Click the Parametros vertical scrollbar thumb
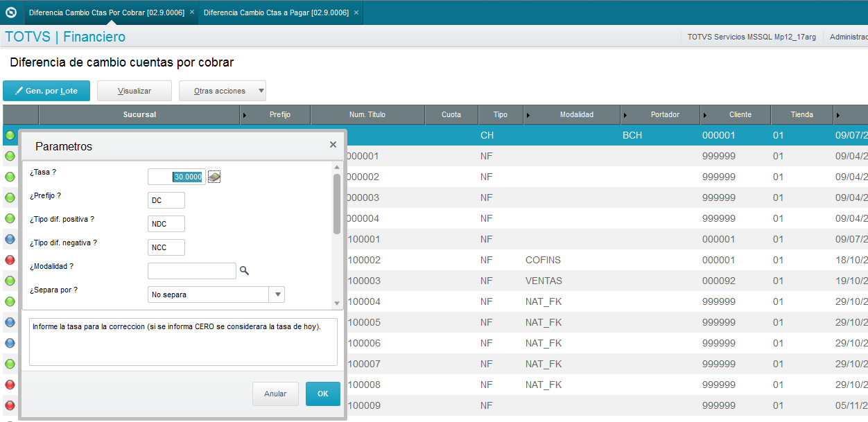This screenshot has height=422, width=868. click(x=337, y=203)
